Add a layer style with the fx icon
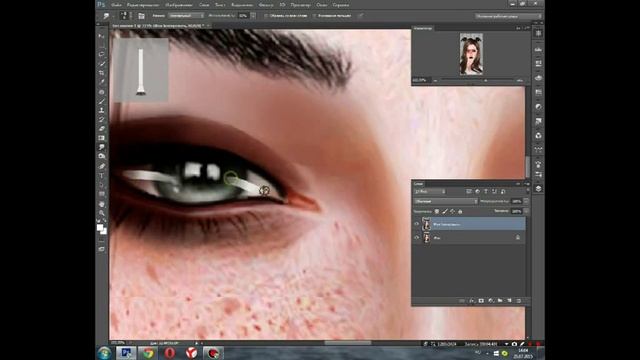The height and width of the screenshot is (360, 640). point(472,301)
